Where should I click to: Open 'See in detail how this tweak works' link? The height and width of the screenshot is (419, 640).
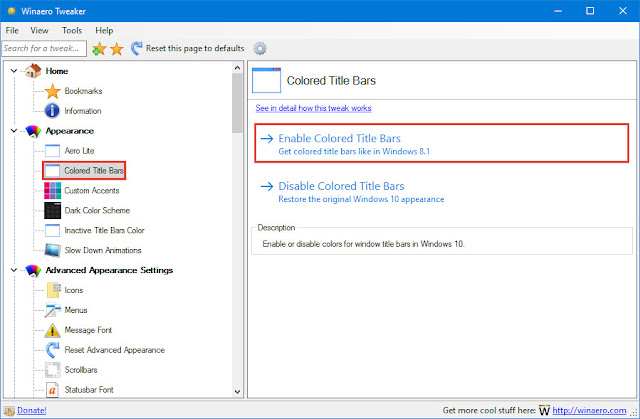[313, 108]
